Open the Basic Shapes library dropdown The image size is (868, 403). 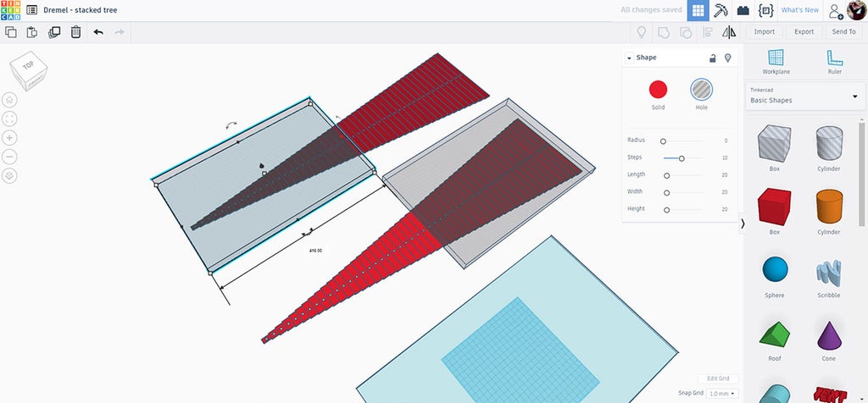click(x=805, y=97)
